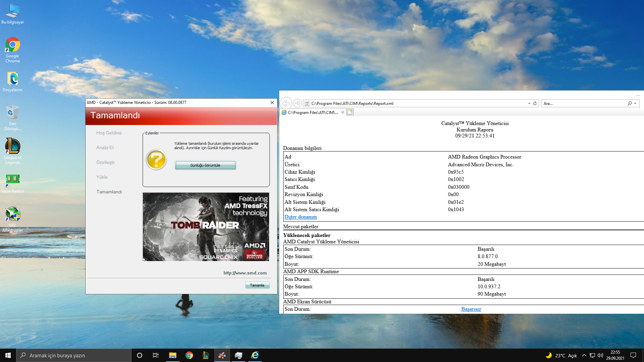The height and width of the screenshot is (362, 644).
Task: Expand the address bar dropdown arrow
Action: (529, 103)
